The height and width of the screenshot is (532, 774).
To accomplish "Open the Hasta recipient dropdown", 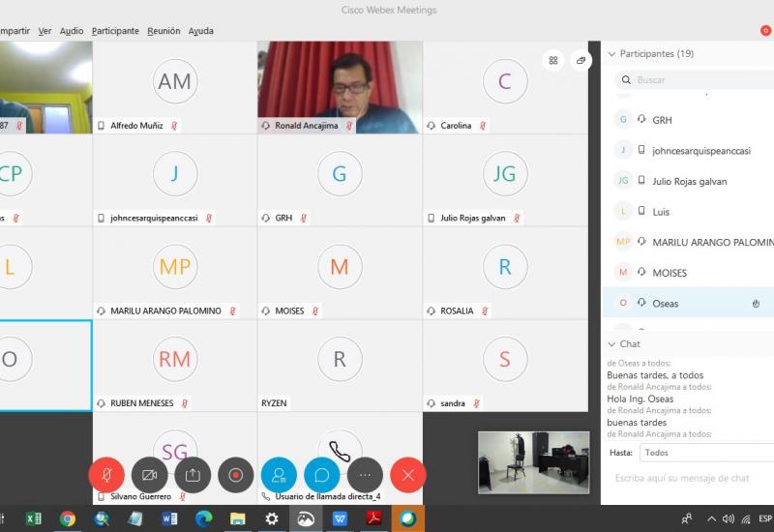I will click(706, 453).
